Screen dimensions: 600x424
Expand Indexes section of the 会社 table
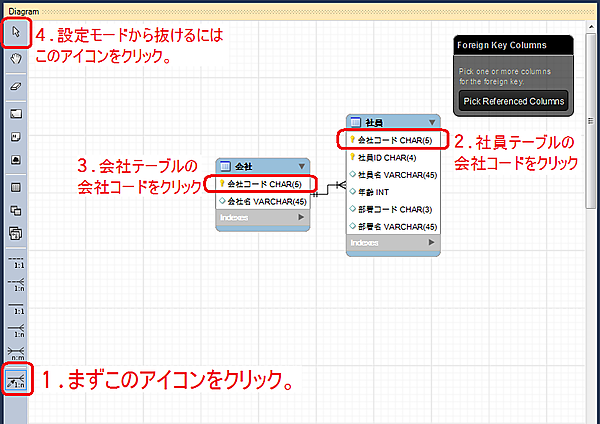tap(301, 216)
